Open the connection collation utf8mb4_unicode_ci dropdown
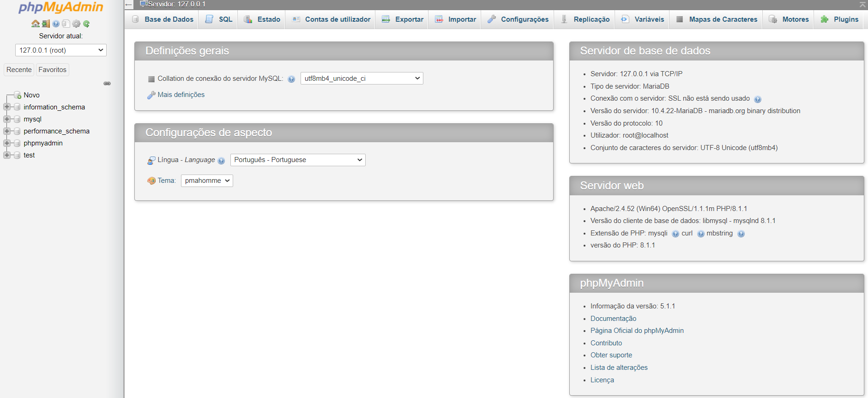The image size is (868, 398). coord(362,78)
